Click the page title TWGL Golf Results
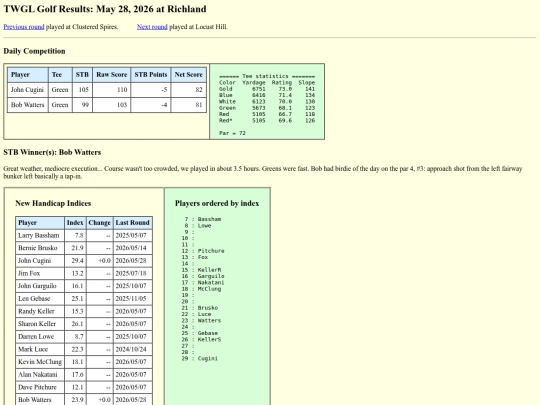 (x=105, y=9)
